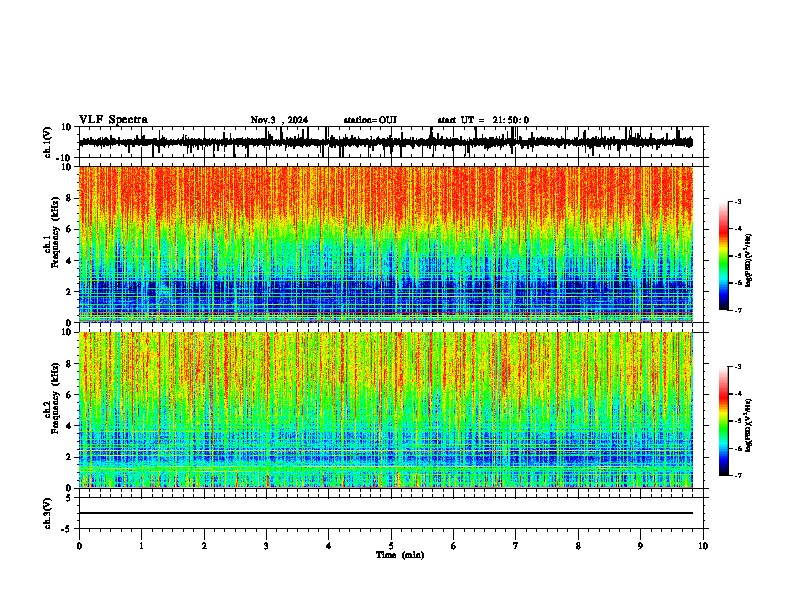Select the "Nov.3 , 2024" date text
This screenshot has width=792, height=612.
pos(279,120)
